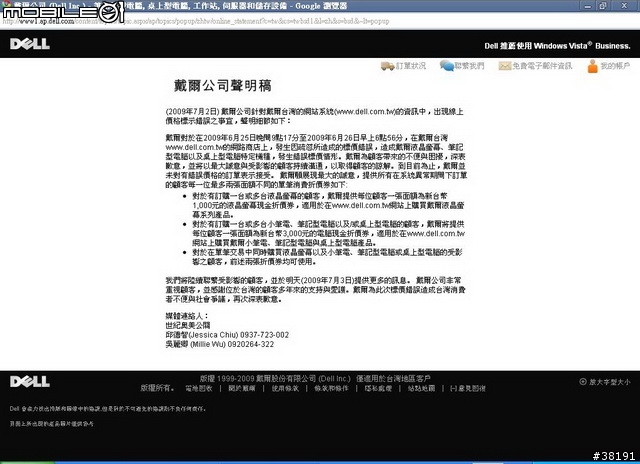The height and width of the screenshot is (464, 640).
Task: Click the 世紀奧美公關 line
Action: (x=188, y=325)
